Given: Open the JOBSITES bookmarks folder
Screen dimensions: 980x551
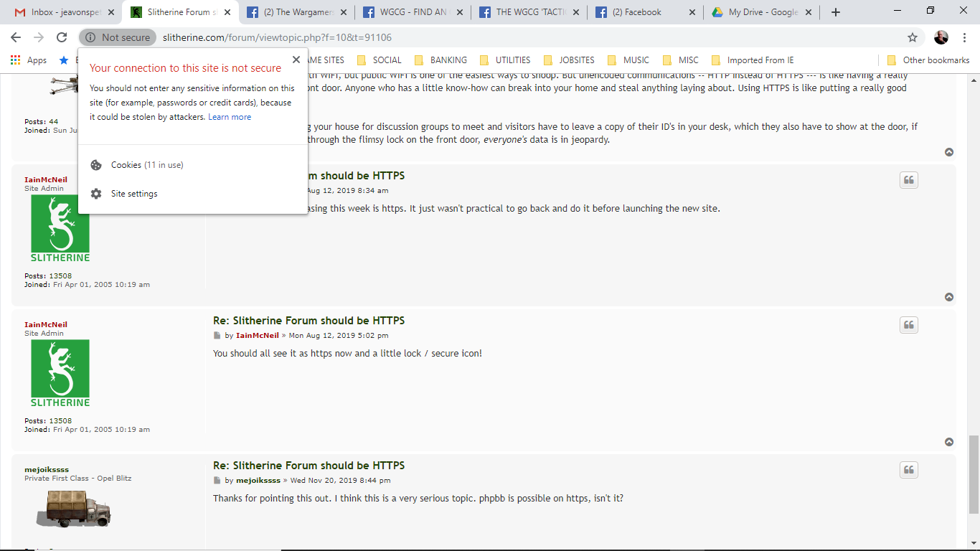Looking at the screenshot, I should pyautogui.click(x=569, y=60).
